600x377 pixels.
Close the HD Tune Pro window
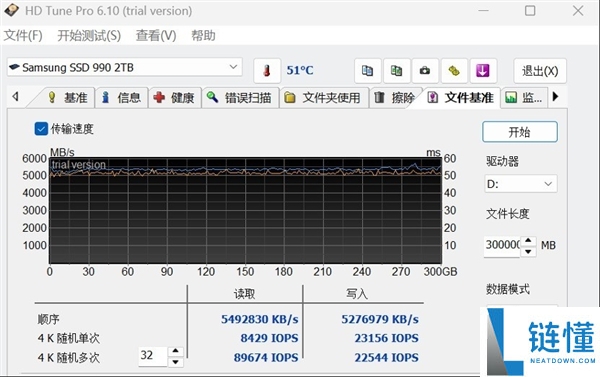578,11
